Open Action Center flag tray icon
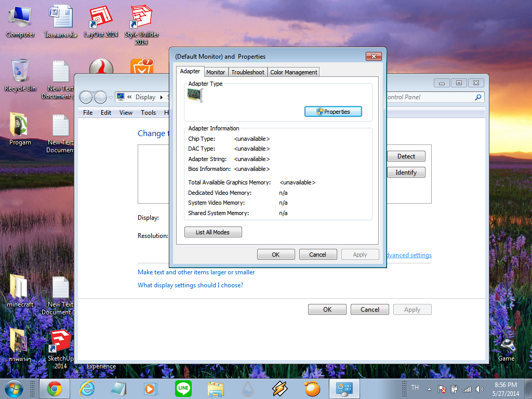The image size is (532, 399). 442,389
